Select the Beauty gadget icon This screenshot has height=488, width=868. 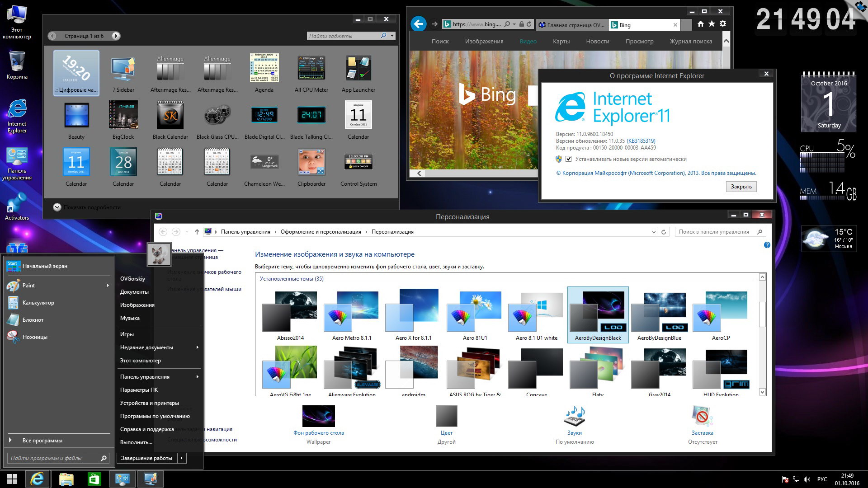point(76,115)
